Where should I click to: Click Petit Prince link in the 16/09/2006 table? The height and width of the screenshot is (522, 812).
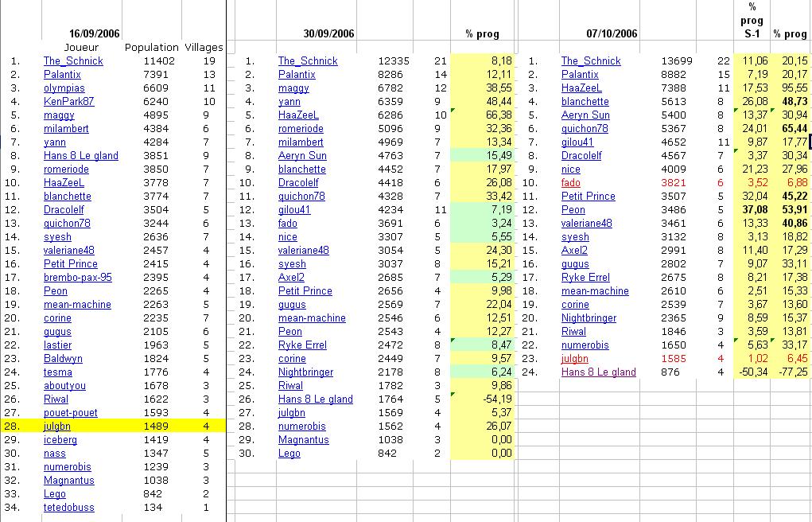click(71, 264)
